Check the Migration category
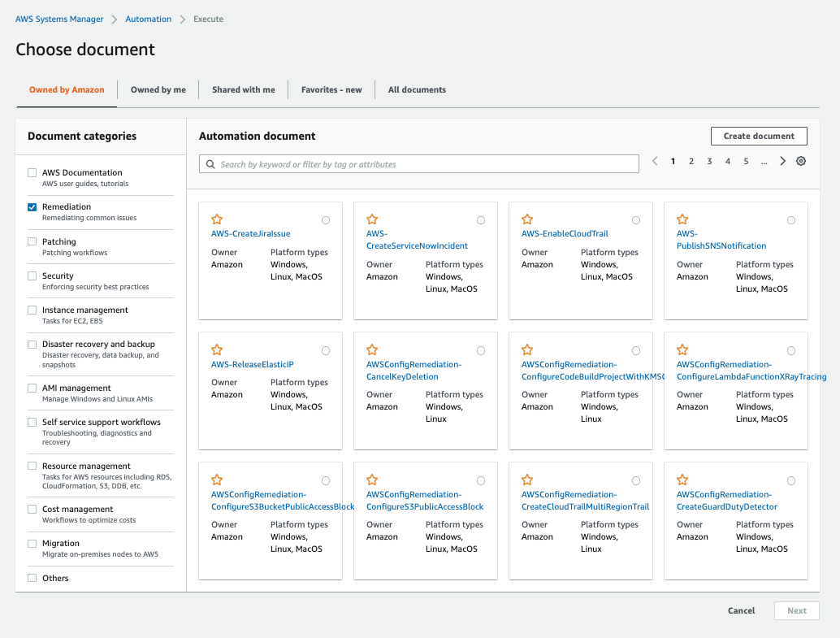 click(x=32, y=543)
